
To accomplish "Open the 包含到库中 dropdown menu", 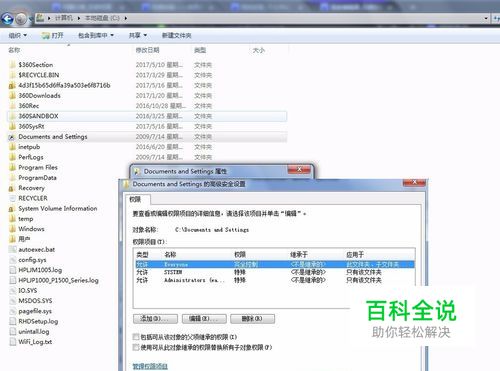I will point(96,35).
